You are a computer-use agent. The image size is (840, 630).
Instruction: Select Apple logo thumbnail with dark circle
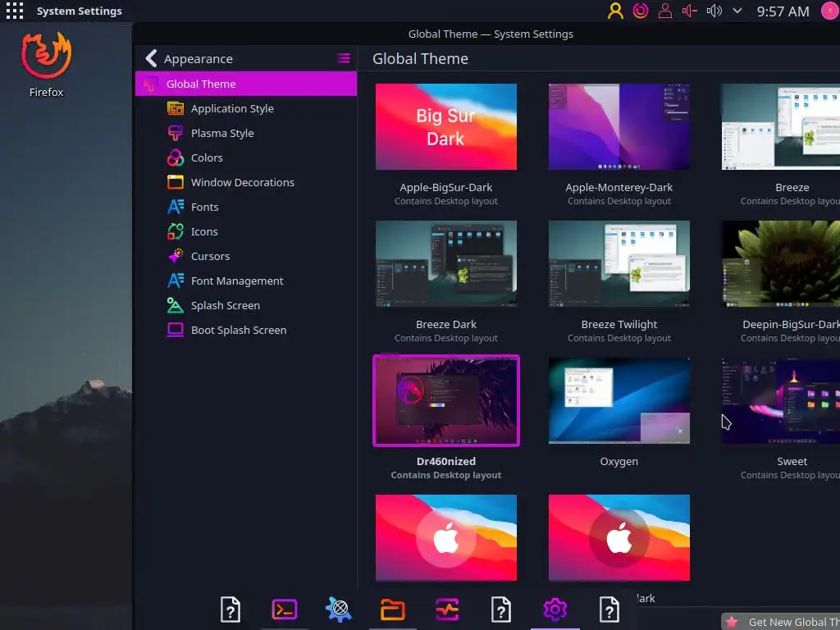(x=619, y=537)
